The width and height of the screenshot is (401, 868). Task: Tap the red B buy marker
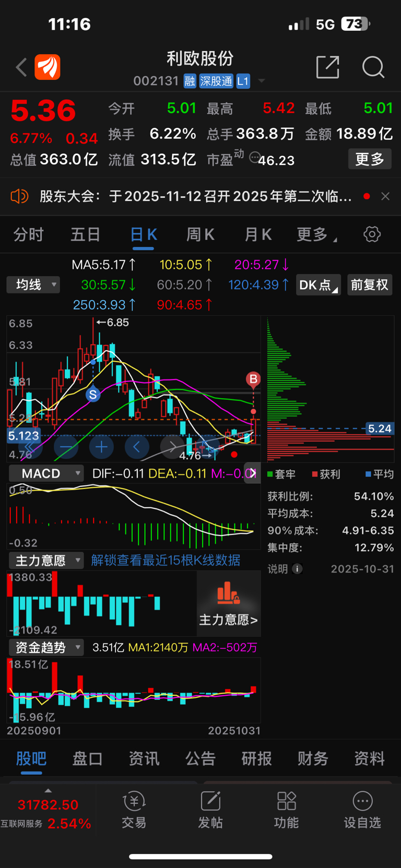[x=253, y=379]
